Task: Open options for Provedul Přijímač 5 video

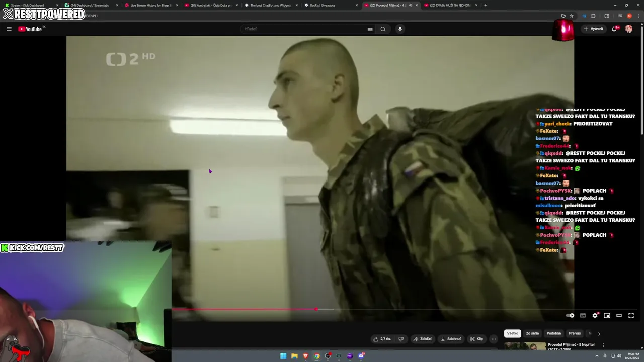Action: [603, 345]
